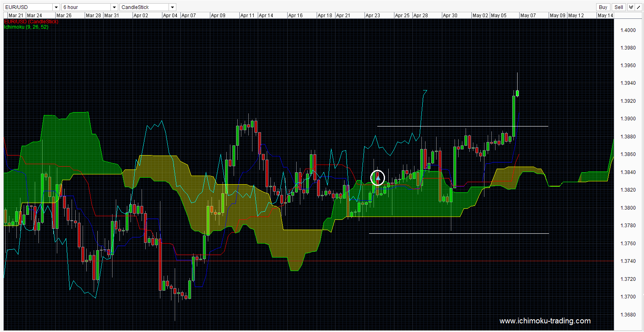Select the red EUR/USD (CandleStick) legend label
Image resolution: width=644 pixels, height=332 pixels.
(31, 21)
